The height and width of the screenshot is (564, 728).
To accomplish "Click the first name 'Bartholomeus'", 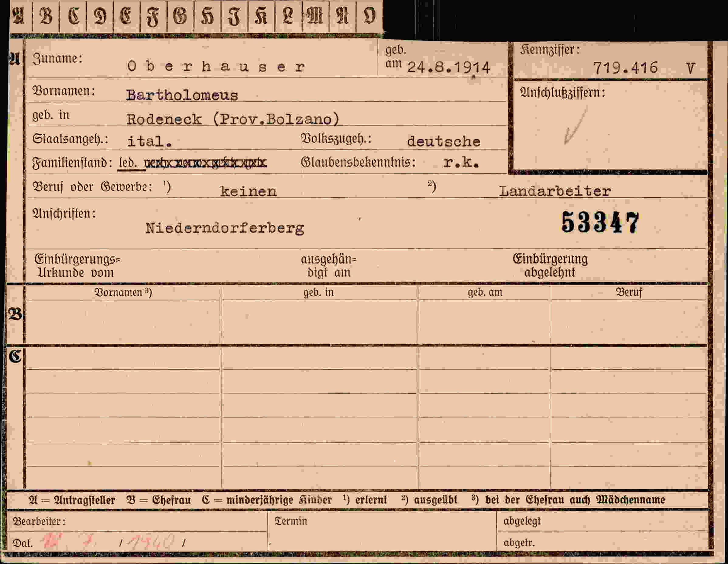I will click(182, 95).
